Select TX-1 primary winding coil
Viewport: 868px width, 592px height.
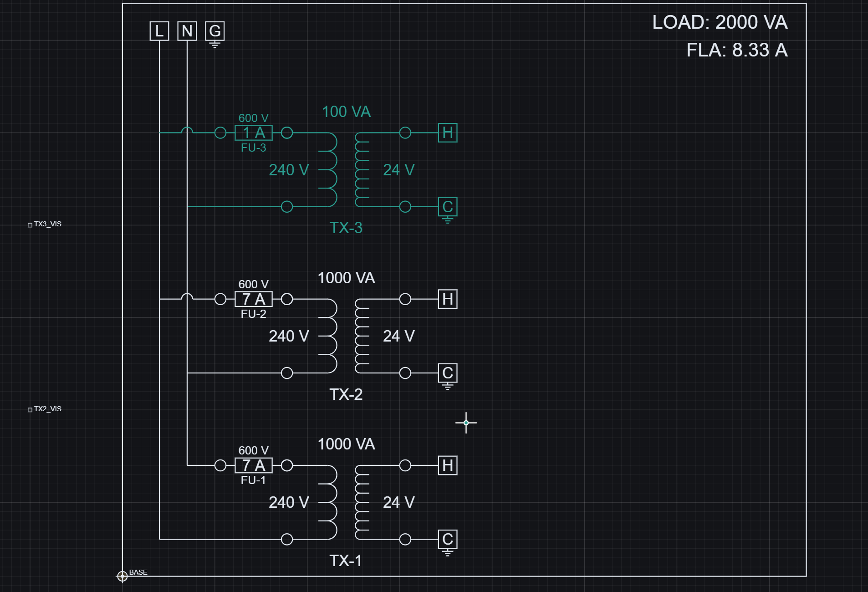pos(328,502)
